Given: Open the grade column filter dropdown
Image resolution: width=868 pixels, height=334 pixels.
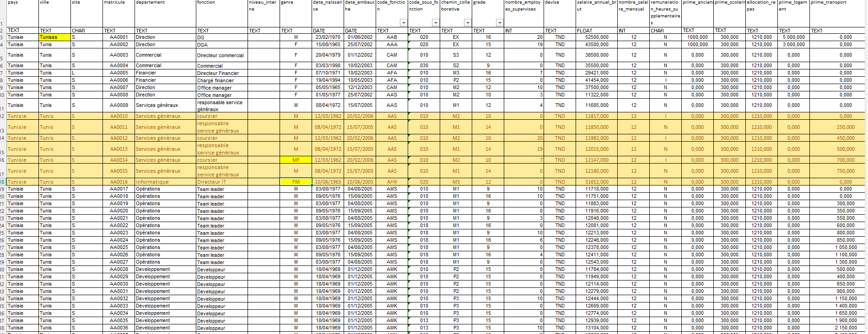Looking at the screenshot, I should 499,23.
